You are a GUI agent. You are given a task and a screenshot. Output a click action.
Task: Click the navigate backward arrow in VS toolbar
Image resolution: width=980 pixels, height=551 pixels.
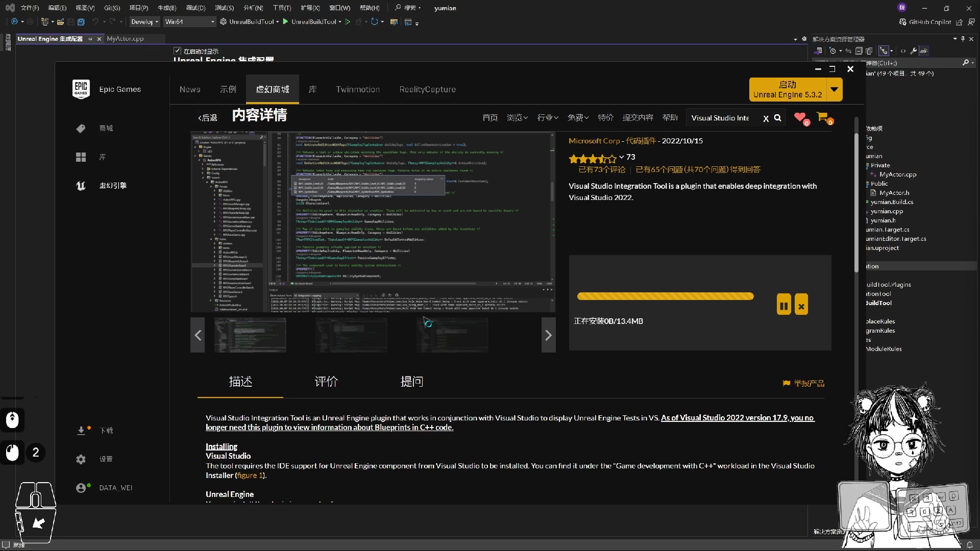pyautogui.click(x=14, y=22)
